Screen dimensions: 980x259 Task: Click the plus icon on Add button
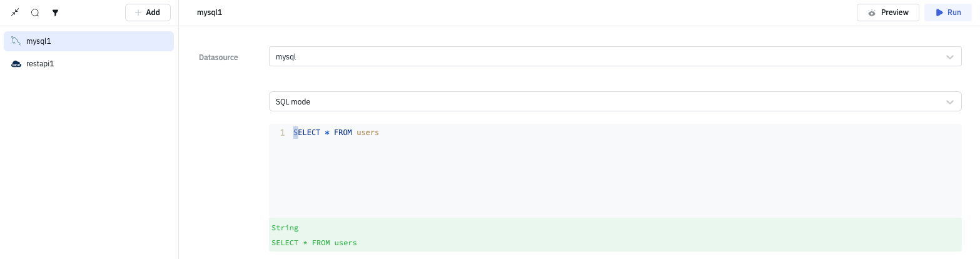138,13
